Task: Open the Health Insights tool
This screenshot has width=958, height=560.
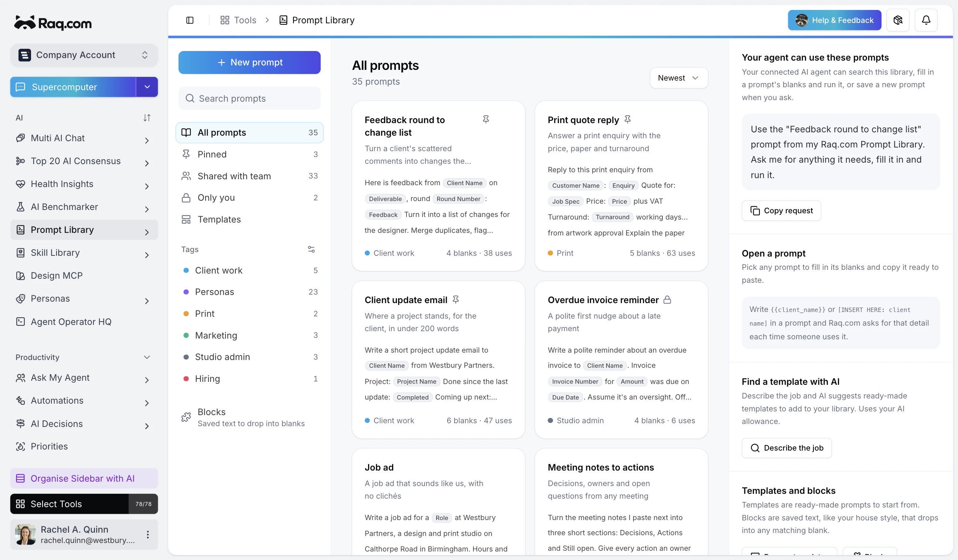Action: (84, 184)
